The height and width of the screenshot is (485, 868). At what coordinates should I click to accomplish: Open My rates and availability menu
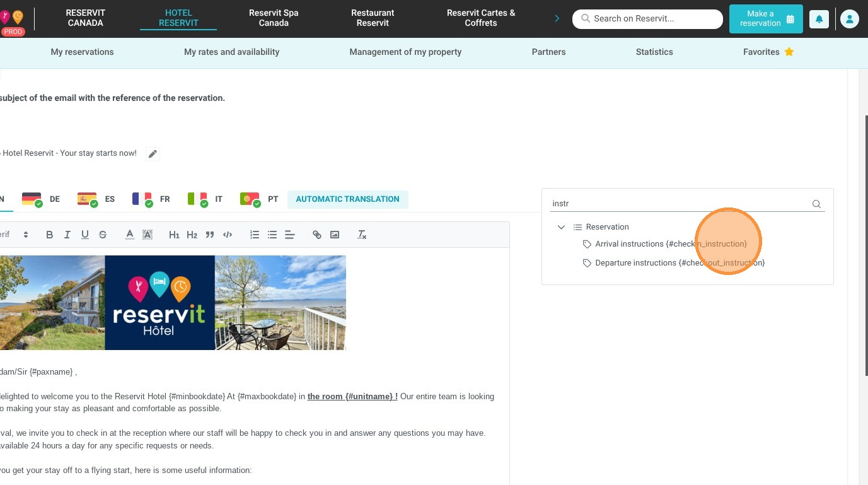tap(231, 52)
